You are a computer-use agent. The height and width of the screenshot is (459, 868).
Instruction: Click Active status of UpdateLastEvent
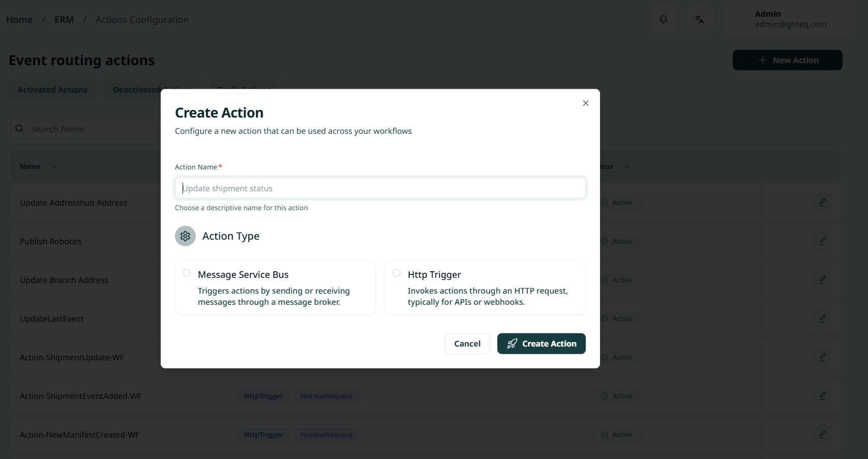pyautogui.click(x=617, y=319)
